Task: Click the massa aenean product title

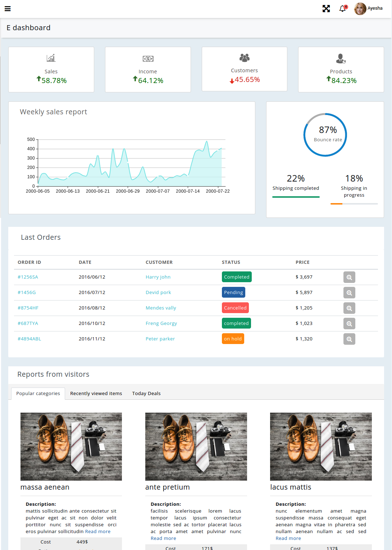Action: [x=45, y=487]
